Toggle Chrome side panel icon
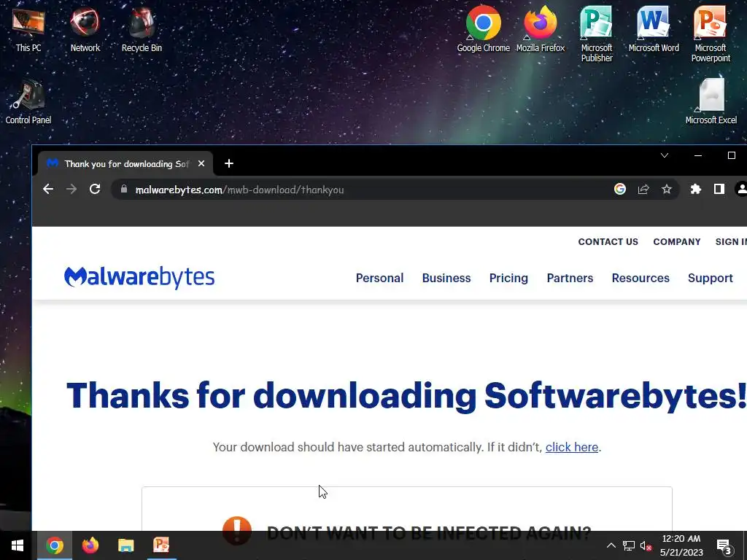 pyautogui.click(x=719, y=190)
